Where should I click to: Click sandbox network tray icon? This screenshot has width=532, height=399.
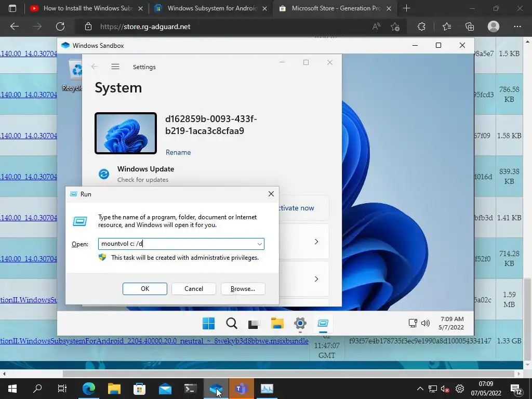413,323
